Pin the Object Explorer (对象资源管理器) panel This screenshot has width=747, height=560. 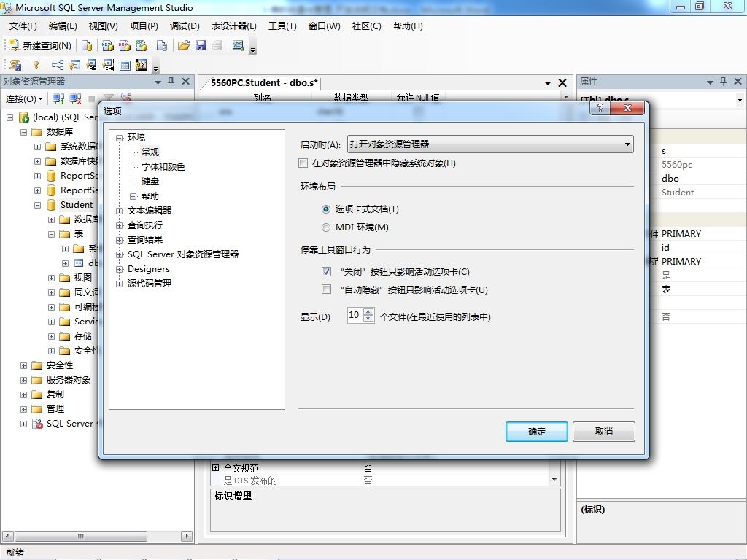171,82
